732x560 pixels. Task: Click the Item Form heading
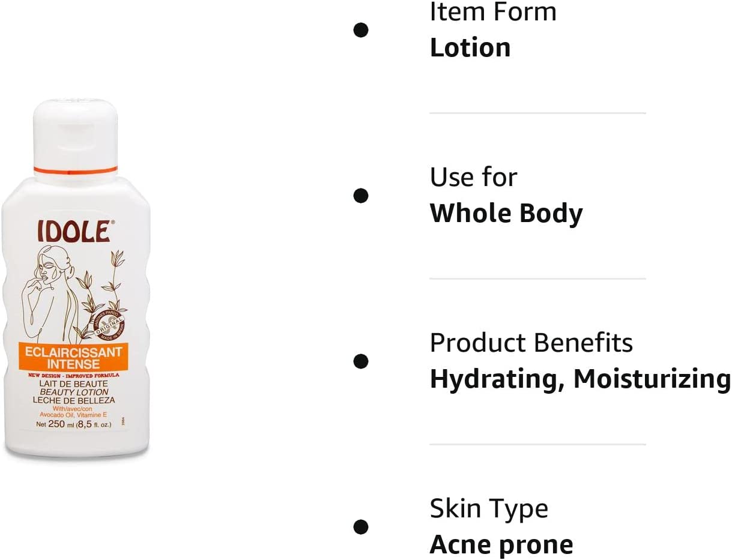coord(493,12)
